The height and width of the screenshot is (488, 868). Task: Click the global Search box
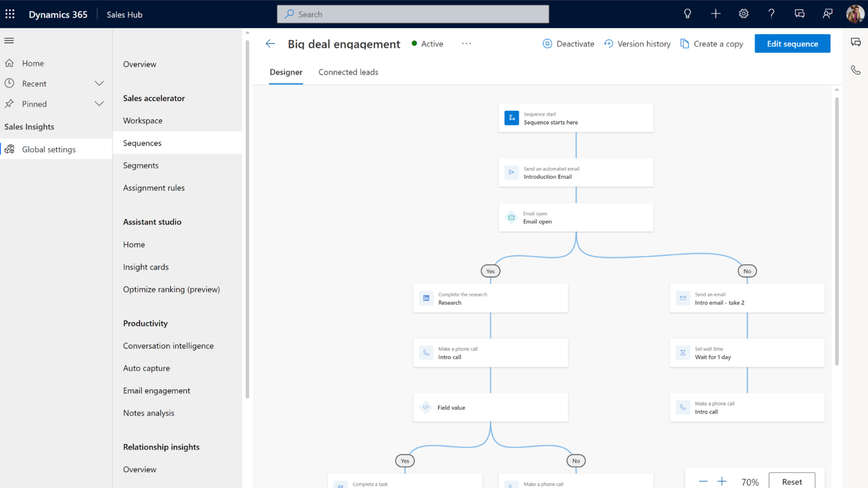click(x=413, y=14)
